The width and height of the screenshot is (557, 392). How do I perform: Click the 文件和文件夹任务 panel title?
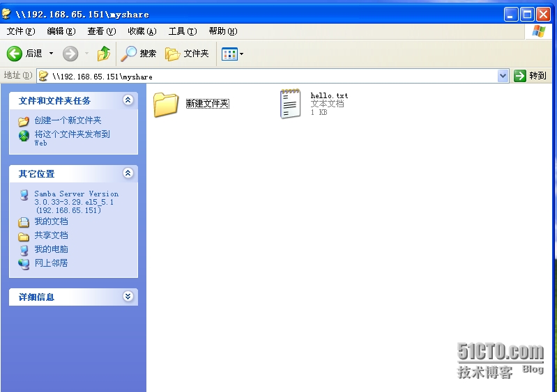(54, 101)
